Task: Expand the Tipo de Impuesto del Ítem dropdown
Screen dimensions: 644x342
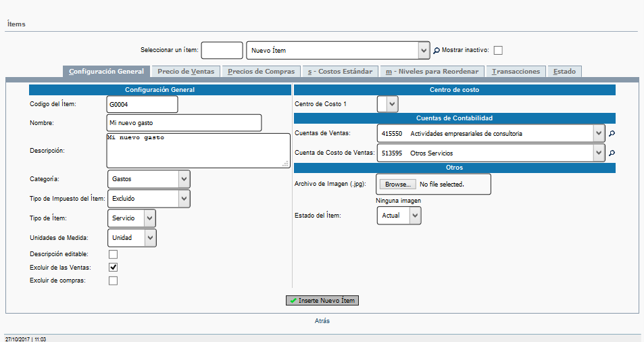Action: click(149, 199)
